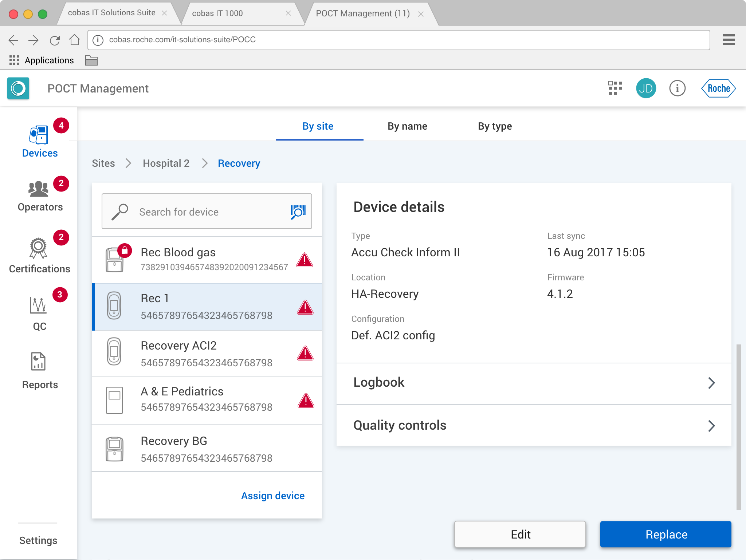The height and width of the screenshot is (560, 746).
Task: Open the app grid launcher icon
Action: pyautogui.click(x=615, y=88)
